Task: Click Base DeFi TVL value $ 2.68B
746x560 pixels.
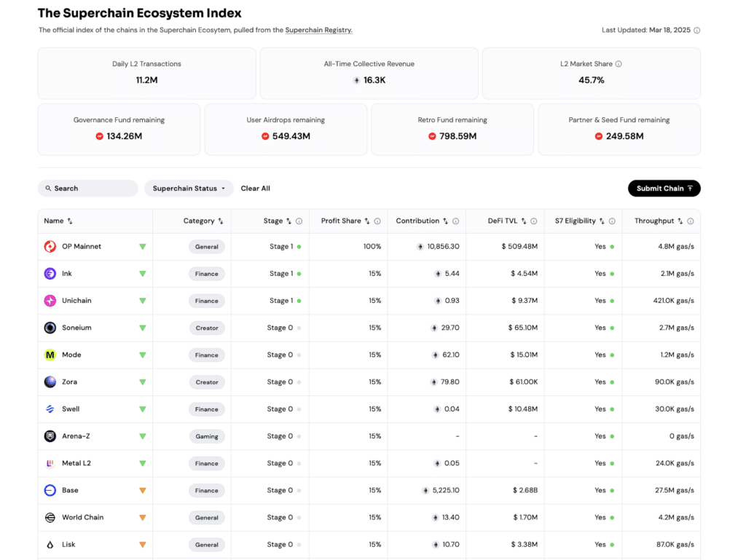Action: 525,490
